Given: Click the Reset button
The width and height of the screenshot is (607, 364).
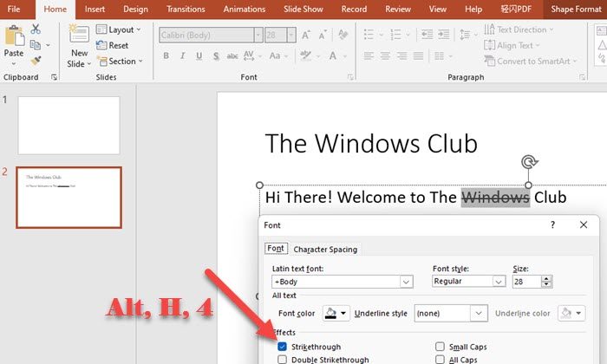Looking at the screenshot, I should (x=112, y=45).
